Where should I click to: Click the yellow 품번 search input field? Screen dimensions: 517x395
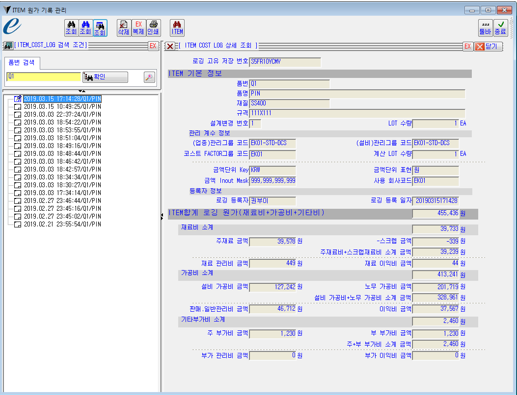tap(43, 77)
